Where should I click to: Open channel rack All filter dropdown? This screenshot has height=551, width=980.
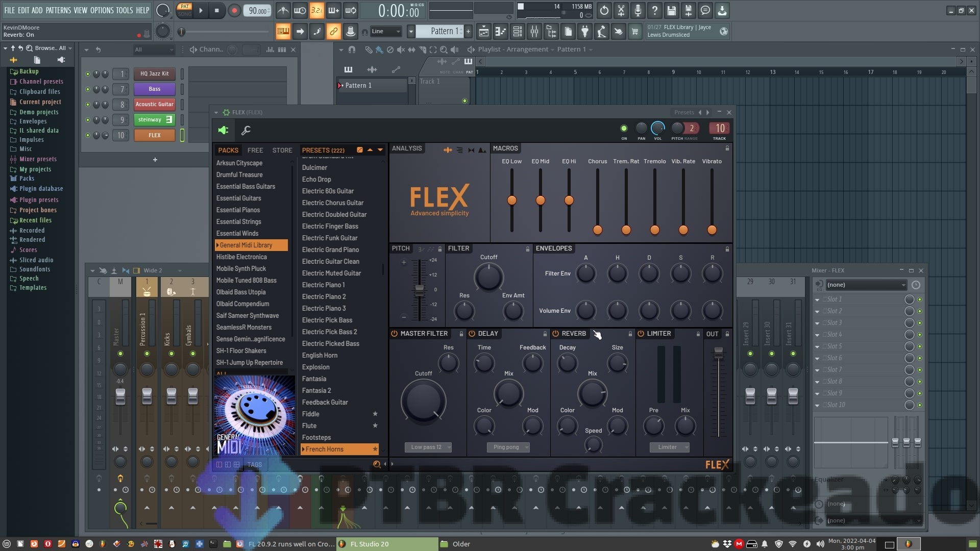pyautogui.click(x=154, y=49)
